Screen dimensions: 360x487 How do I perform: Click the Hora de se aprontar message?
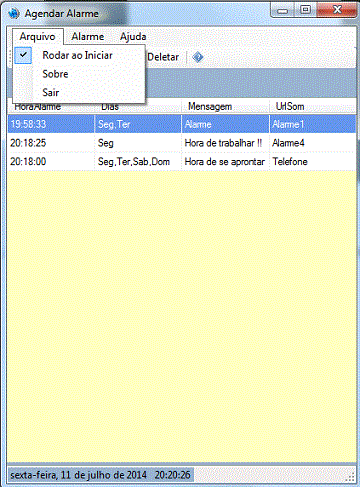coord(225,162)
